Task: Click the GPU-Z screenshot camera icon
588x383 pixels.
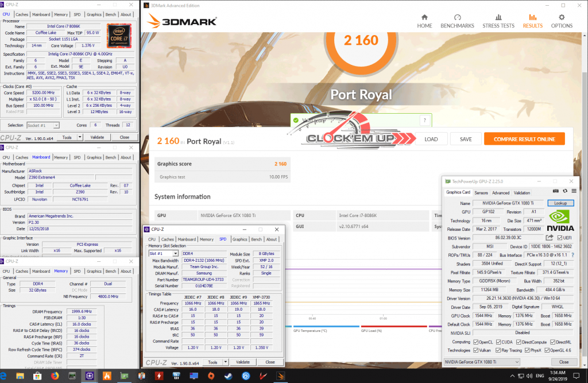Action: tap(555, 191)
